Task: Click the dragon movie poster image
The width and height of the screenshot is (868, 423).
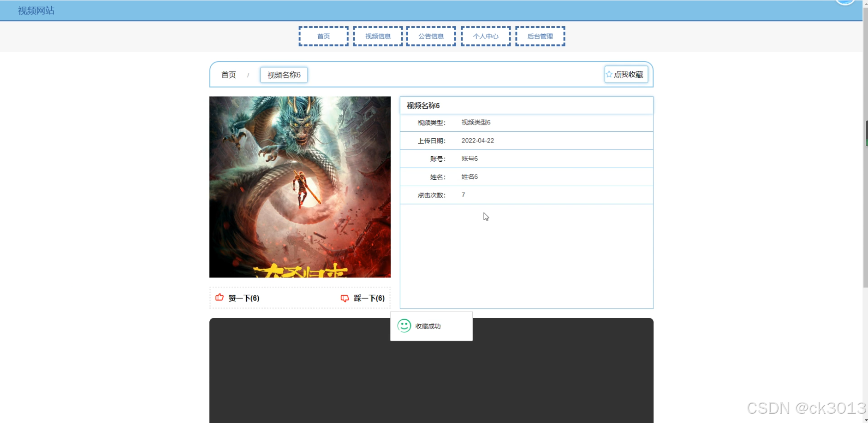Action: click(x=300, y=187)
